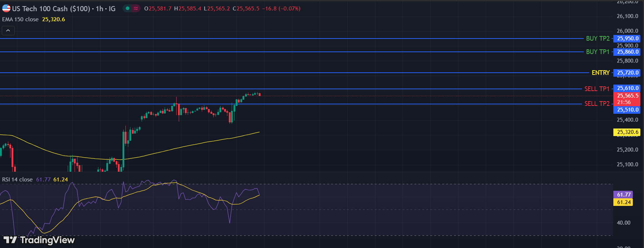Click the 25,720.0 price axis tag
This screenshot has width=644, height=248.
tap(627, 73)
